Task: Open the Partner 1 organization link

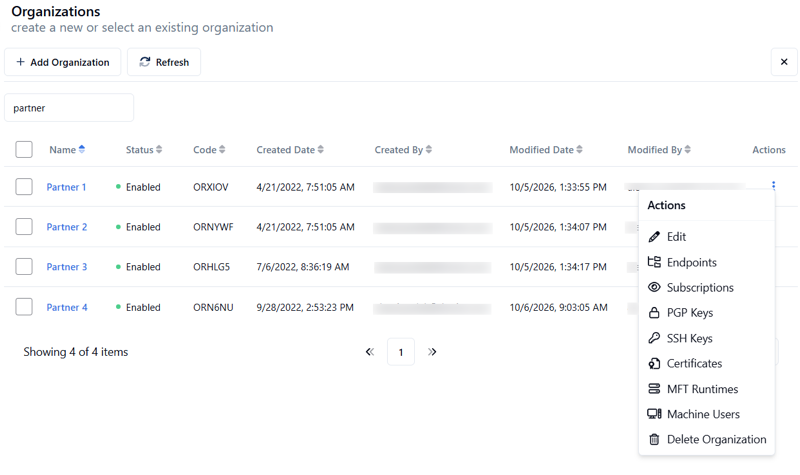Action: [x=66, y=187]
